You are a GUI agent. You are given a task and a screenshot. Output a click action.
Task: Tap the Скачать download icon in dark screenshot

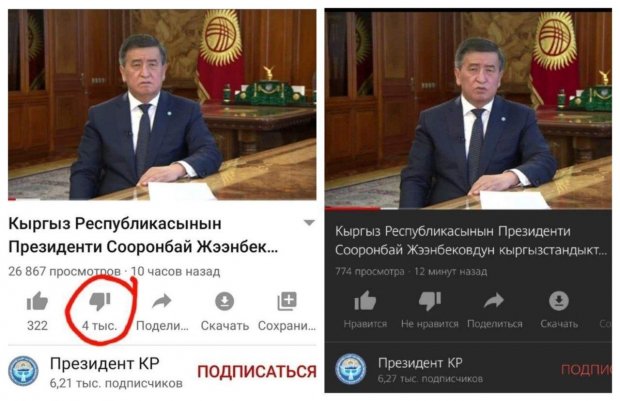(x=559, y=301)
